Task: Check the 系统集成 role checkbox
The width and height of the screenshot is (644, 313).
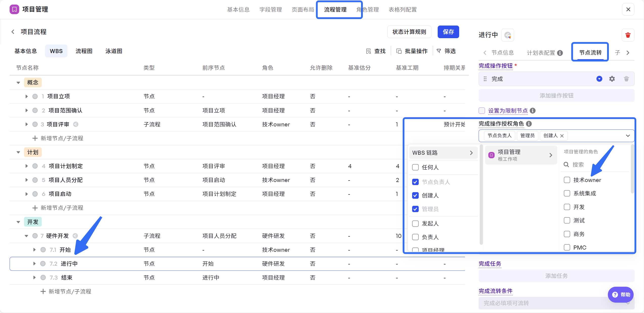Action: [567, 193]
